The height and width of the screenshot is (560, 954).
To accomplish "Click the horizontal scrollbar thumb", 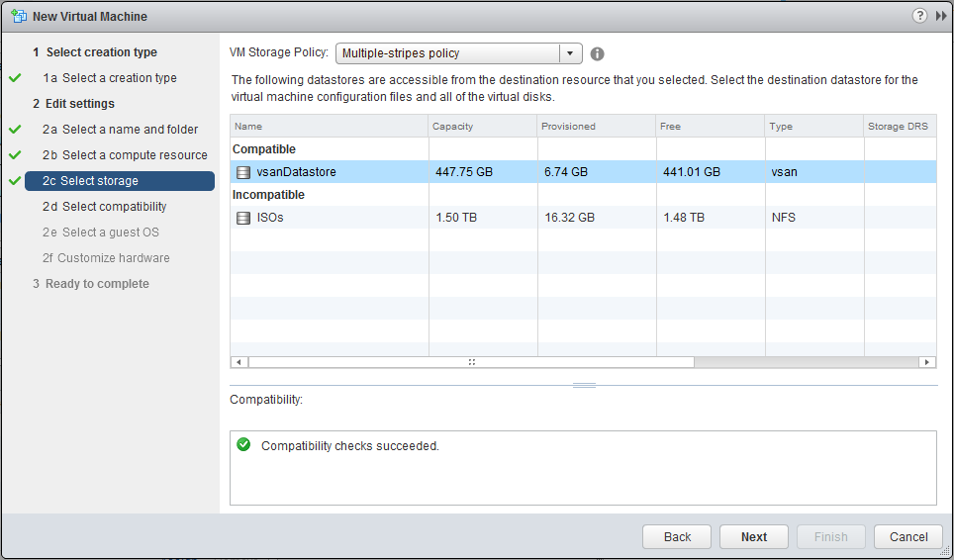I will point(471,362).
